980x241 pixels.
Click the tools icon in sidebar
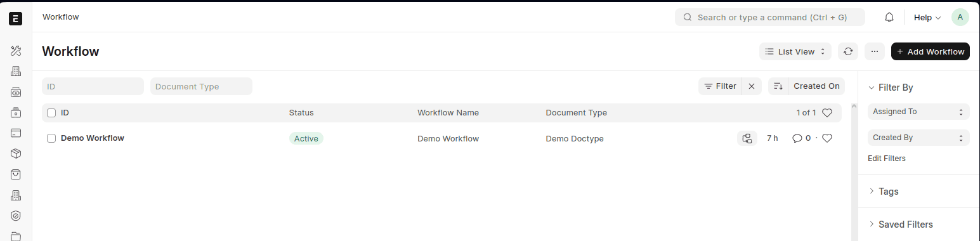(16, 51)
